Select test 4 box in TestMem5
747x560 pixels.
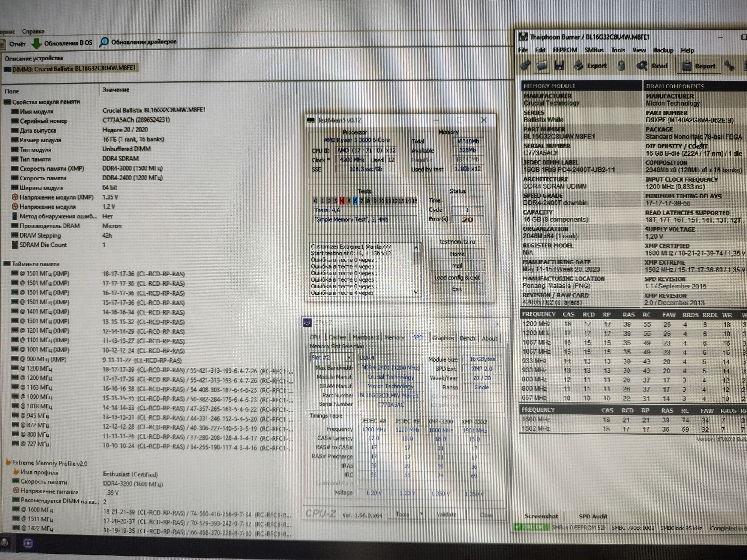click(x=342, y=201)
